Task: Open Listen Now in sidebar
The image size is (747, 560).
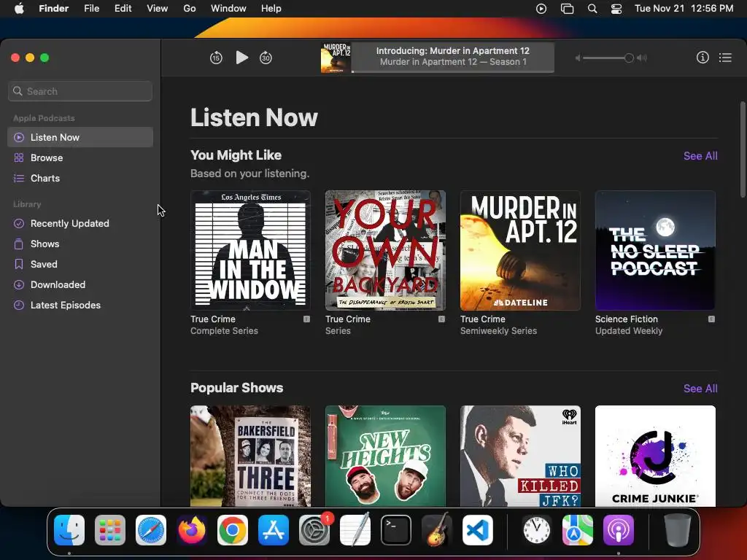Action: coord(80,137)
